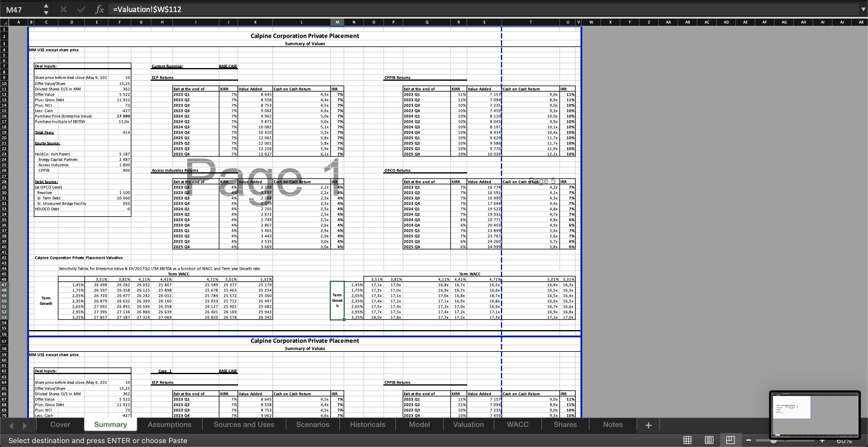The height and width of the screenshot is (447, 868).
Task: Click the confirm checkmark in formula bar
Action: 81,9
